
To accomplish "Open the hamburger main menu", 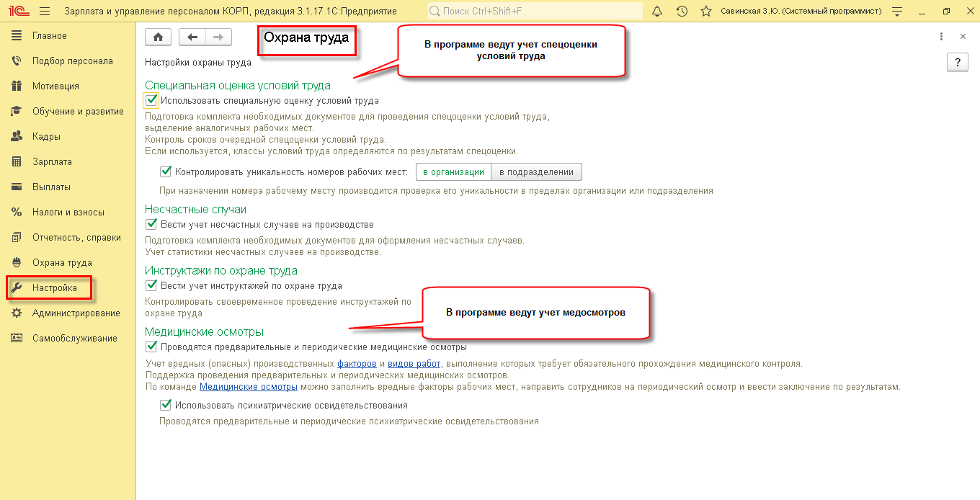I will point(45,12).
